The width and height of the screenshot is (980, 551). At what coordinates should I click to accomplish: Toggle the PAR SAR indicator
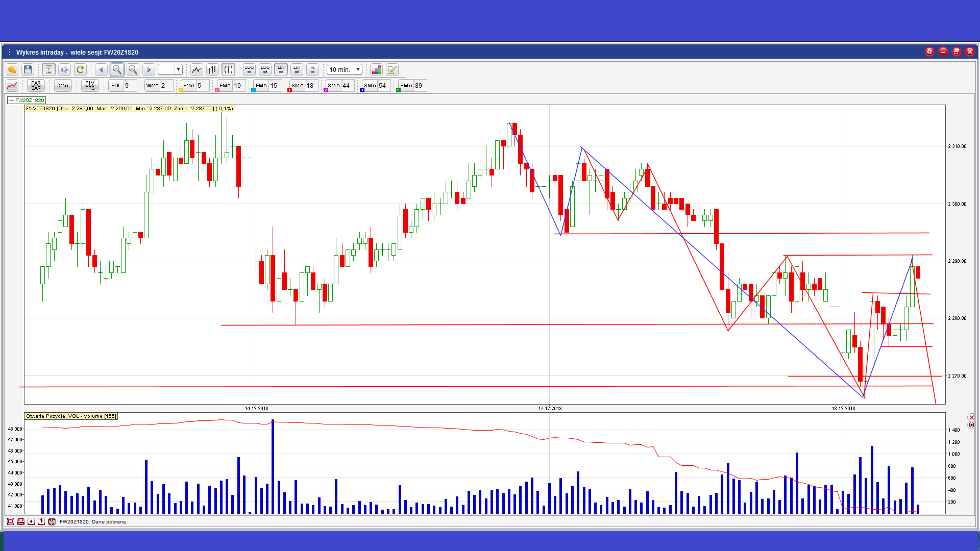36,85
